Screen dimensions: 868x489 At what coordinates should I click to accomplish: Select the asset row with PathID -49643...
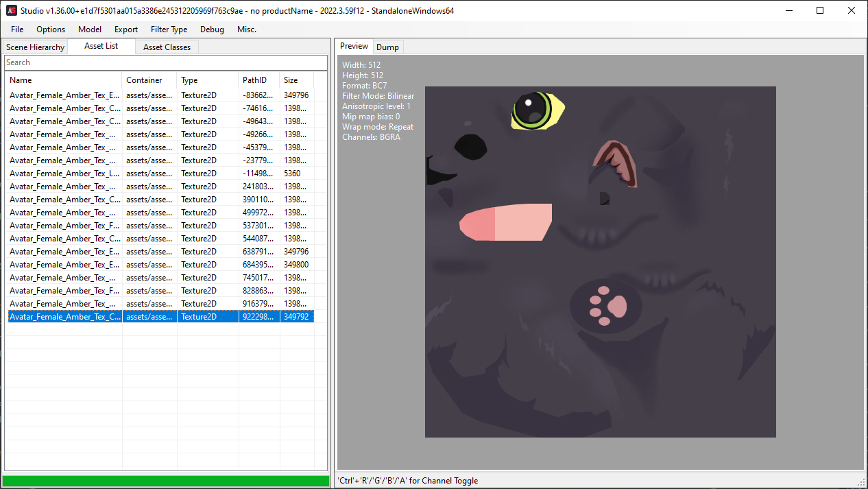click(x=160, y=121)
